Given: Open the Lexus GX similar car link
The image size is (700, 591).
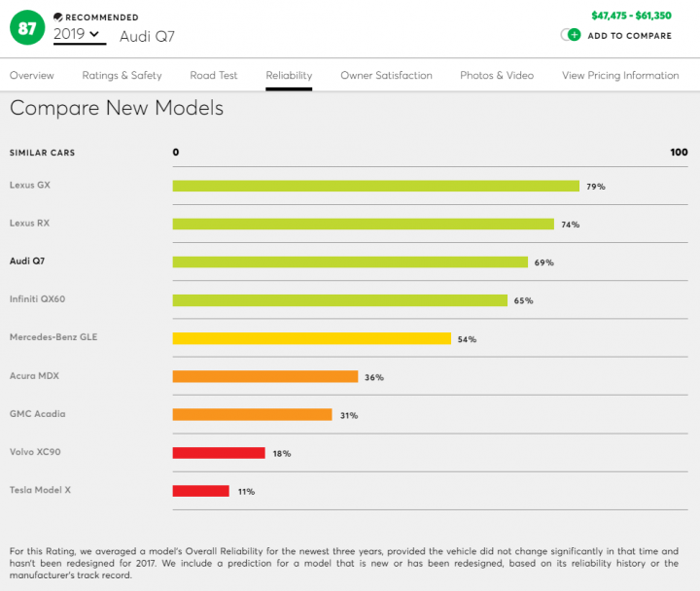Looking at the screenshot, I should [x=30, y=185].
